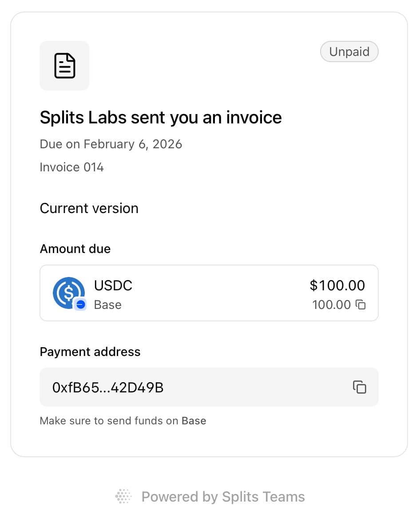Click the 0xfB65...42D49B address text
This screenshot has height=522, width=420.
(108, 388)
